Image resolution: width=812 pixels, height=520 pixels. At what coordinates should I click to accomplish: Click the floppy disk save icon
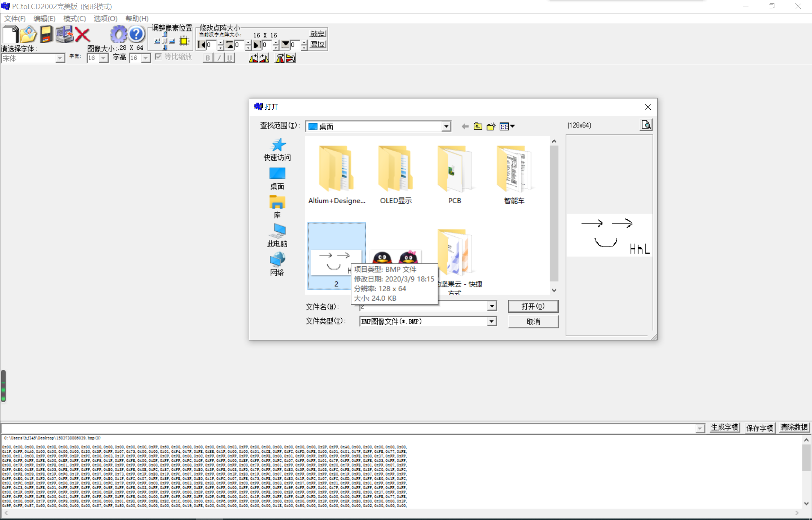[46, 35]
